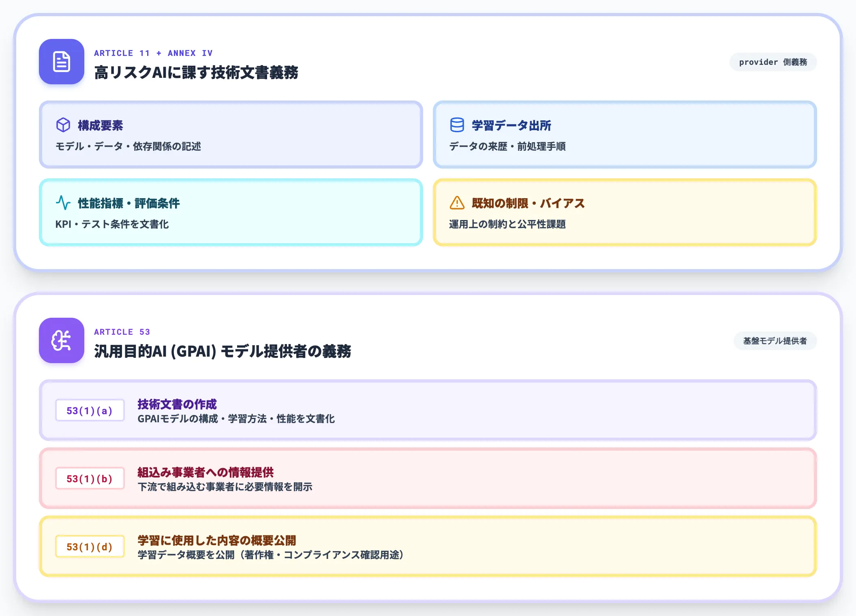Click the cube icon next to 構成要素
Image resolution: width=856 pixels, height=616 pixels.
(x=63, y=125)
